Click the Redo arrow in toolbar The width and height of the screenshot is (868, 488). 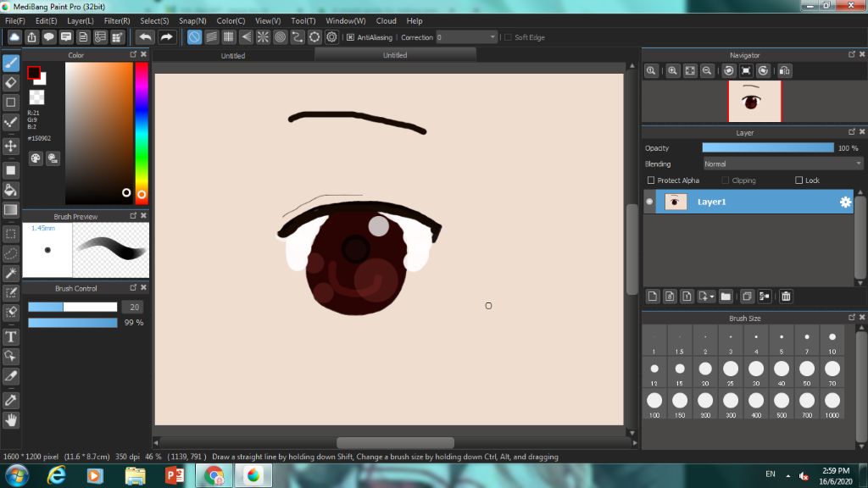pos(166,37)
